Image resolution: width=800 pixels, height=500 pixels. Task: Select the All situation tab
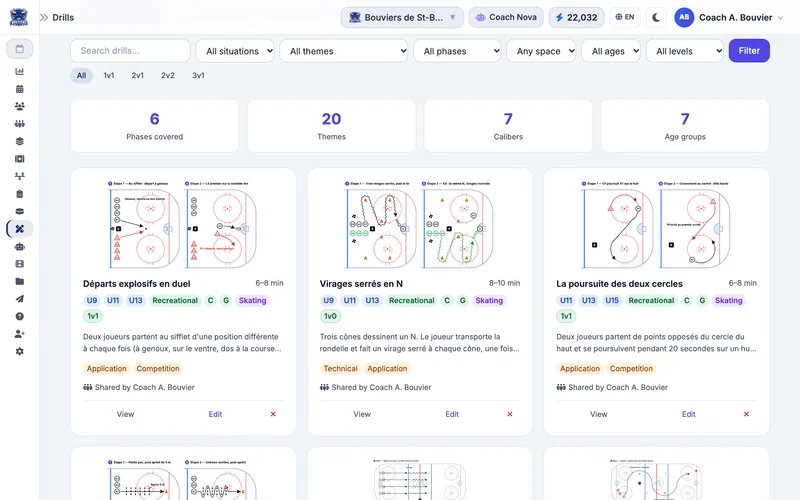tap(81, 76)
